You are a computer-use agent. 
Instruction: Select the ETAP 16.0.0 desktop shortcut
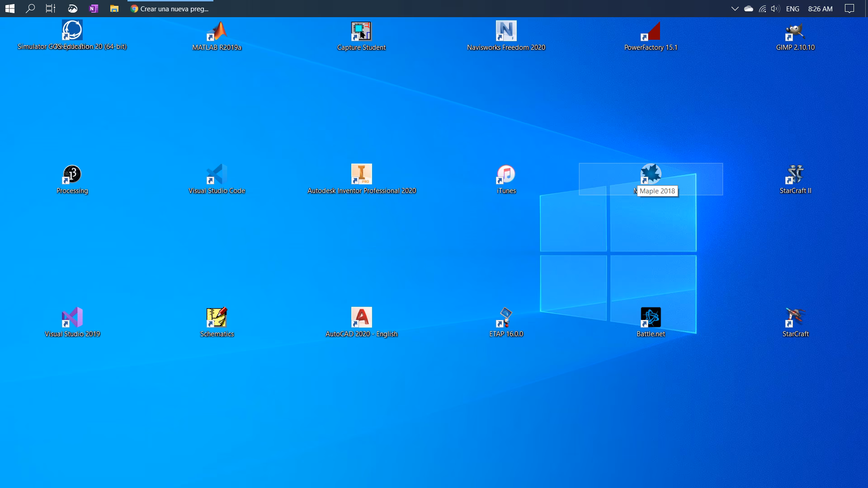point(506,323)
